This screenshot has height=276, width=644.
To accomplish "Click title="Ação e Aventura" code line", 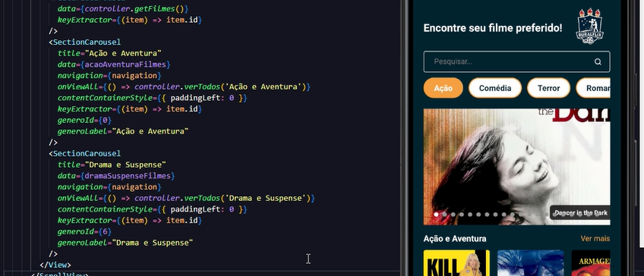I will pos(109,53).
